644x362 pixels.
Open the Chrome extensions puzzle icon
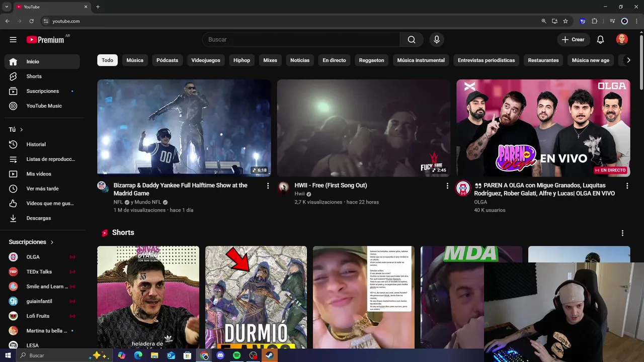pyautogui.click(x=594, y=21)
